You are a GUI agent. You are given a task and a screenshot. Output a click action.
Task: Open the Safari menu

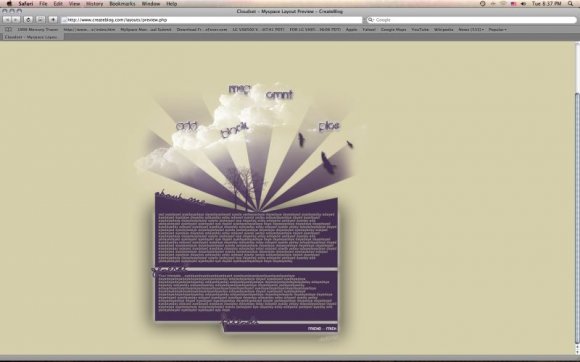coord(26,4)
